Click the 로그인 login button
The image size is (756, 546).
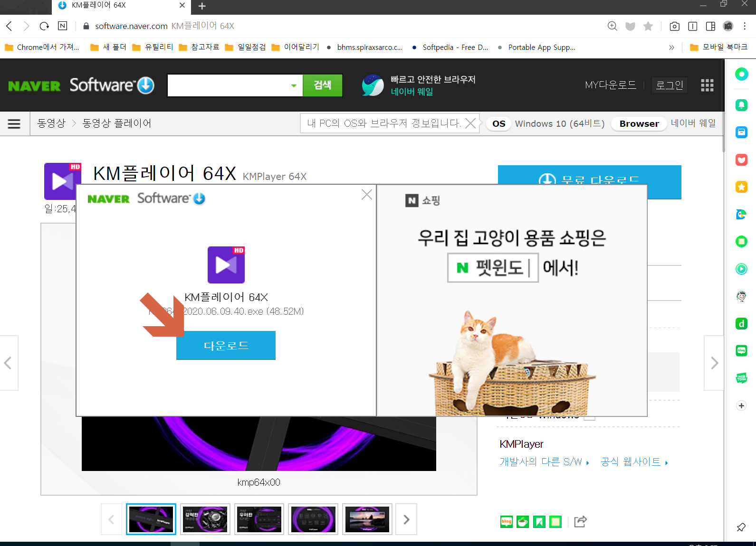(x=669, y=85)
